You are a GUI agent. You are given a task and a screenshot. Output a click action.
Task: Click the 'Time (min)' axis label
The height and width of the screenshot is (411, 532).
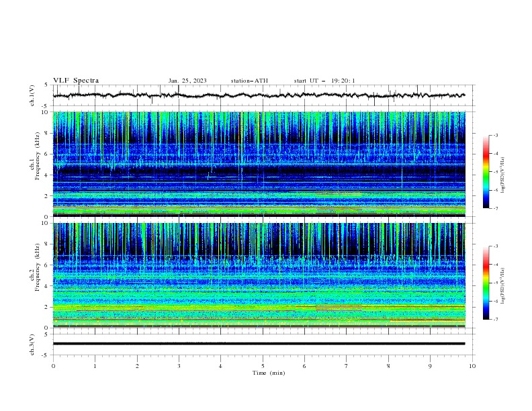coord(269,373)
